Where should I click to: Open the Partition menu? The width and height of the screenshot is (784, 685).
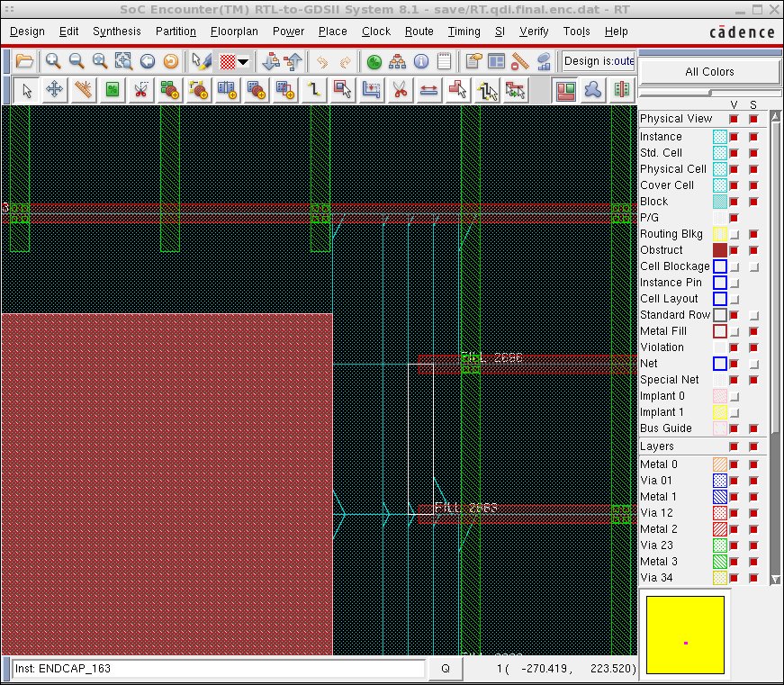point(176,32)
